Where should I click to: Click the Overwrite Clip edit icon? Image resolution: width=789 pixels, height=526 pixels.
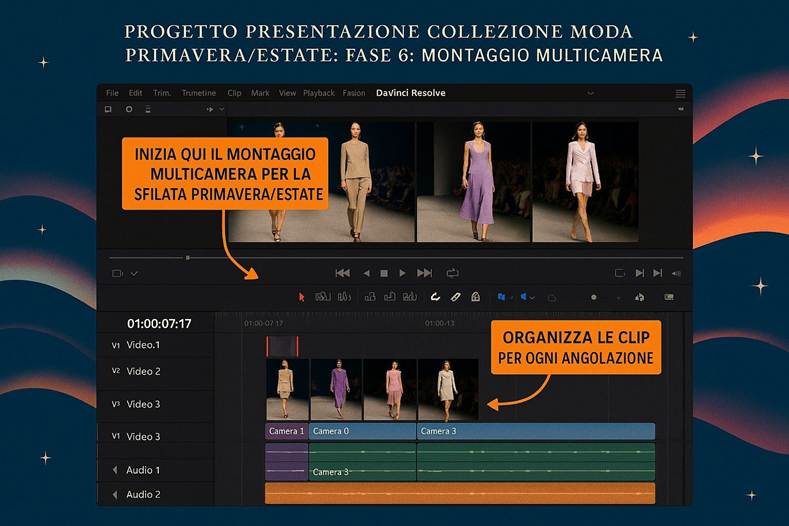pyautogui.click(x=389, y=297)
